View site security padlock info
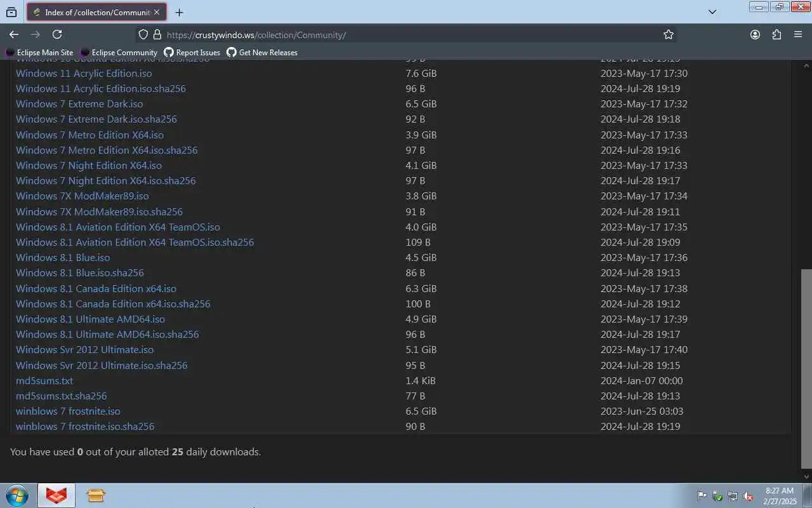 [157, 35]
